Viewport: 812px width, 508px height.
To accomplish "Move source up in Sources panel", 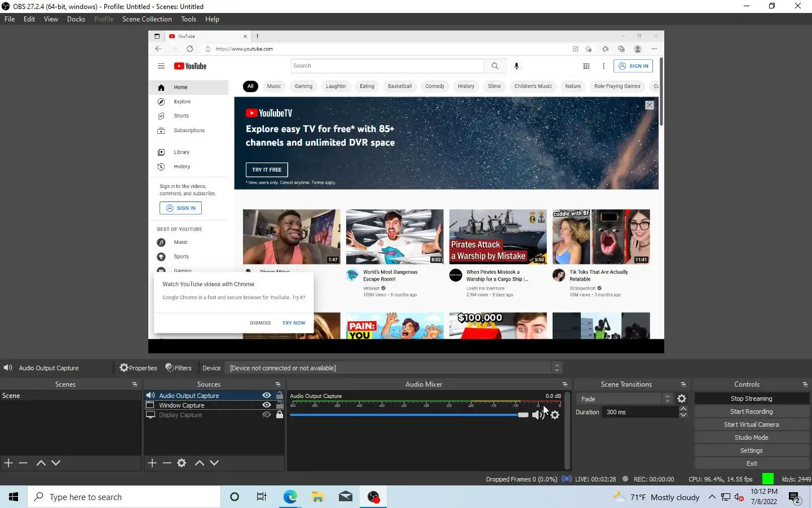I will 199,463.
